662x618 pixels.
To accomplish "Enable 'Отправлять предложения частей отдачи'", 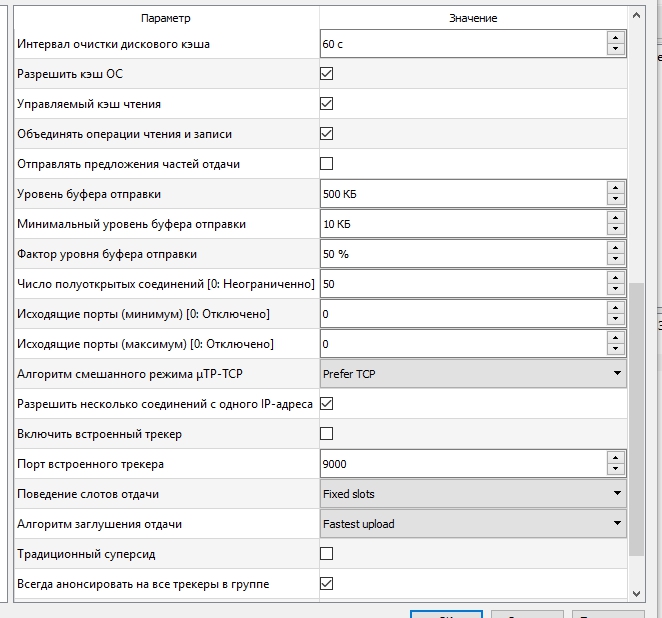I will pyautogui.click(x=326, y=164).
